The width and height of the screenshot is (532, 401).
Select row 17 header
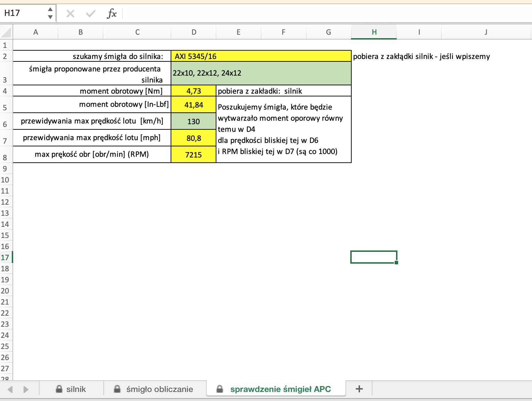5,257
